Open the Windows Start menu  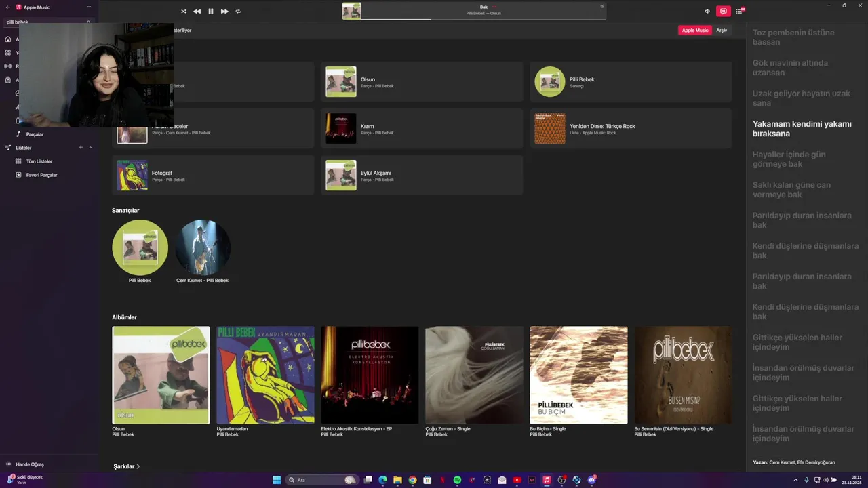[277, 480]
